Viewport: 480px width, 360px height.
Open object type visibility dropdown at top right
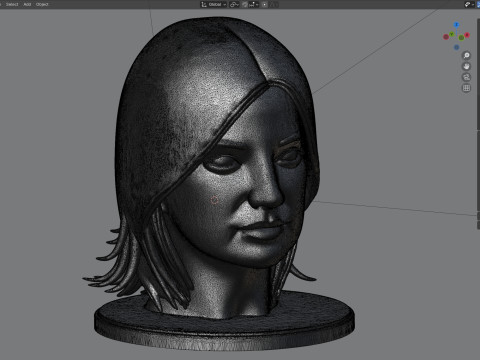click(469, 4)
